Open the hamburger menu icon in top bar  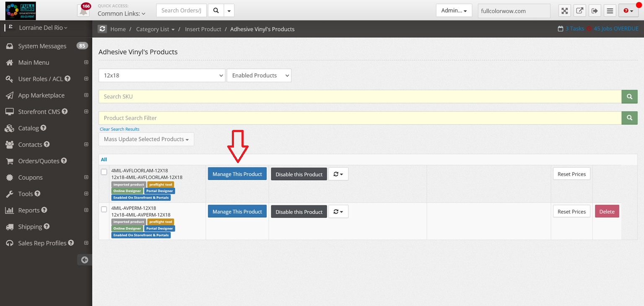point(610,11)
